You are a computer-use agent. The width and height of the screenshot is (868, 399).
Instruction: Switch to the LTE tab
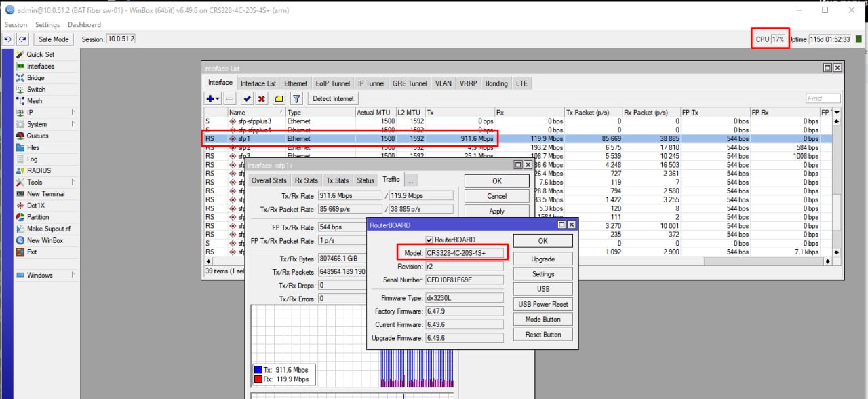tap(521, 83)
